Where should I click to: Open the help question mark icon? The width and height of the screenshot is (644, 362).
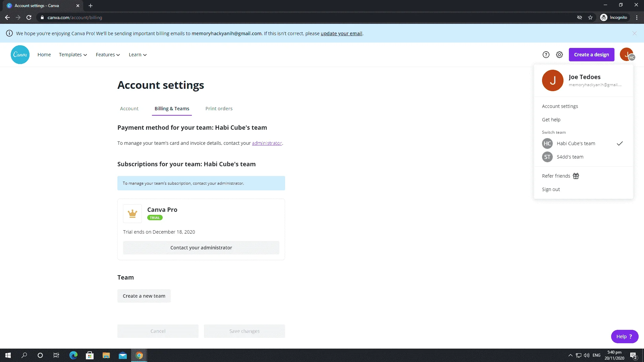coord(546,55)
